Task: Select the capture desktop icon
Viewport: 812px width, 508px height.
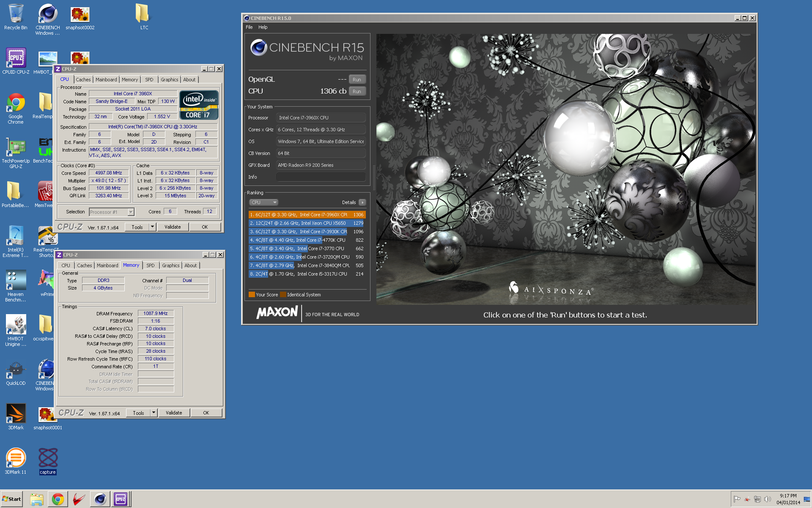Action: pyautogui.click(x=48, y=462)
